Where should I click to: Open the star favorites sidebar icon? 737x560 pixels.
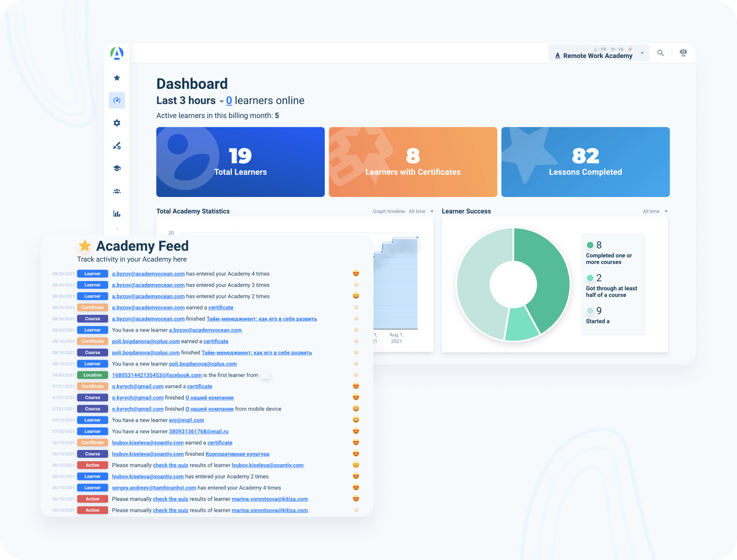click(x=117, y=78)
